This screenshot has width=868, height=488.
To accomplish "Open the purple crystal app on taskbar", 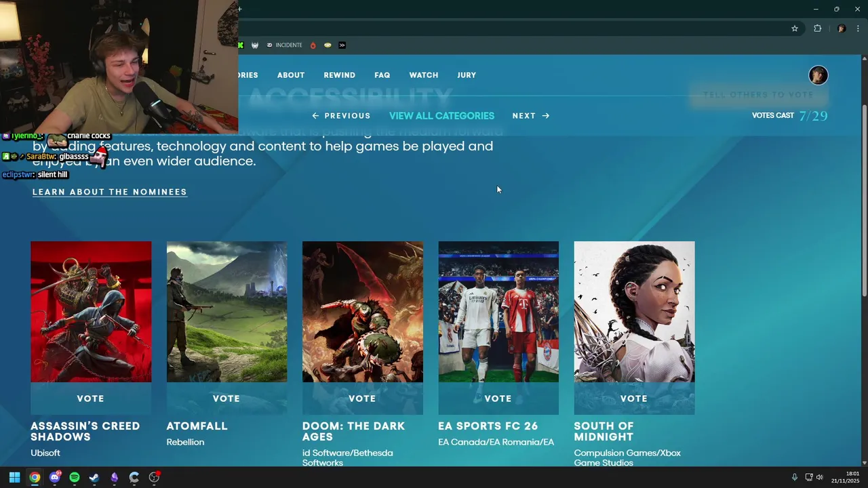I will (x=114, y=477).
